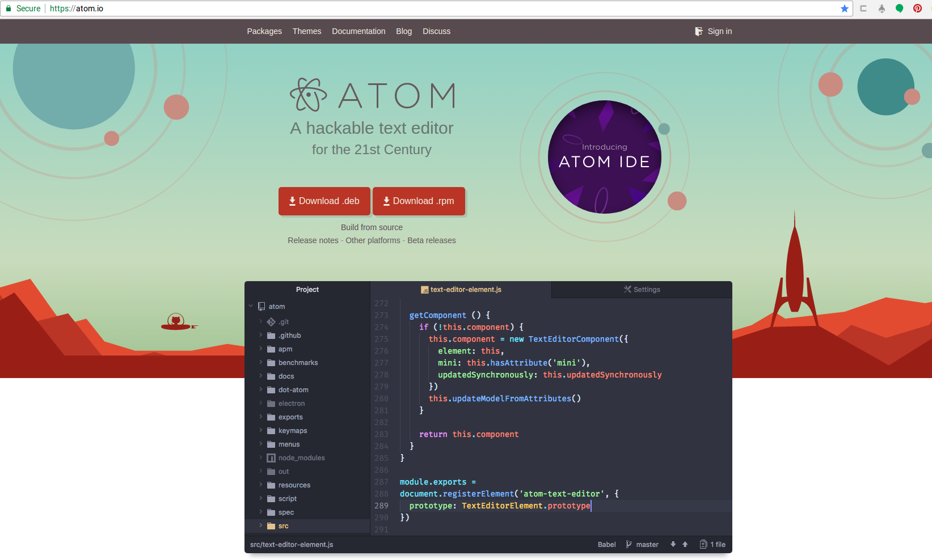Click the script folder icon
Viewport: 932px width, 560px height.
(x=271, y=499)
